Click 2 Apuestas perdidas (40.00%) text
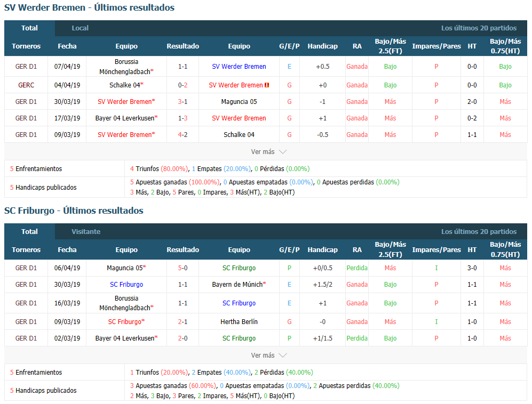The width and height of the screenshot is (532, 404). pos(356,386)
